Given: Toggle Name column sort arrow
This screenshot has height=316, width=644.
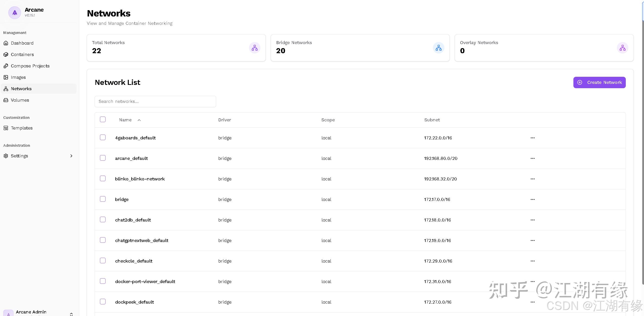Looking at the screenshot, I should pos(139,120).
